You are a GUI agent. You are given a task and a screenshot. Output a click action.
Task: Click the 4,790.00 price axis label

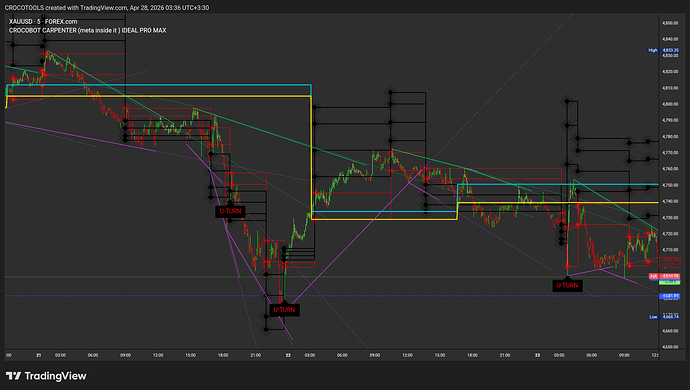click(670, 120)
